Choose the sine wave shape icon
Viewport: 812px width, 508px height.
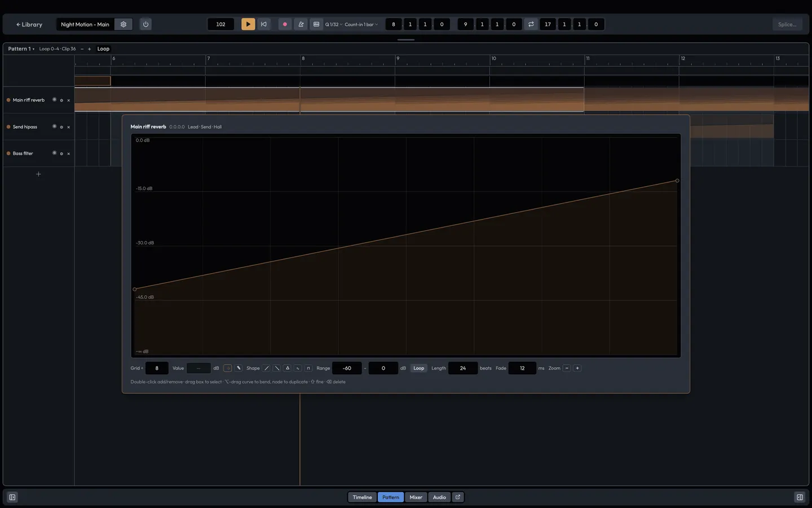[298, 368]
